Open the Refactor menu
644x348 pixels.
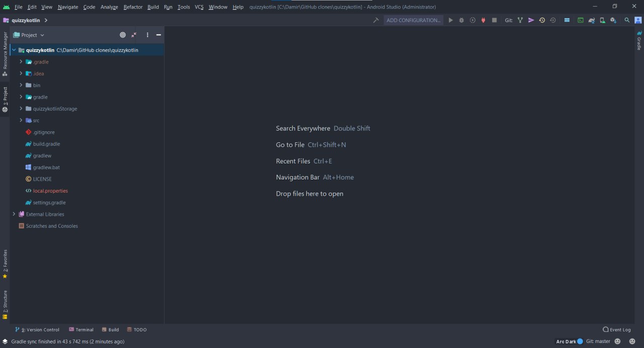pos(133,7)
